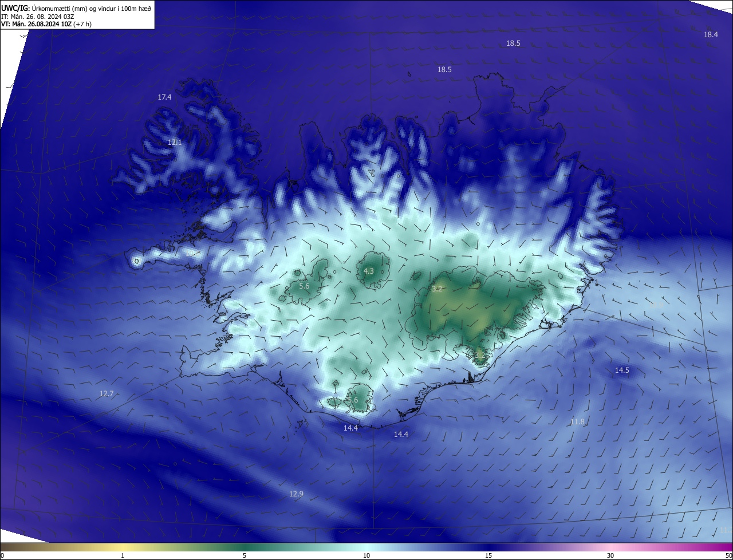733x560 pixels.
Task: Click the 14.5 value southeast of Iceland
Action: pyautogui.click(x=622, y=370)
